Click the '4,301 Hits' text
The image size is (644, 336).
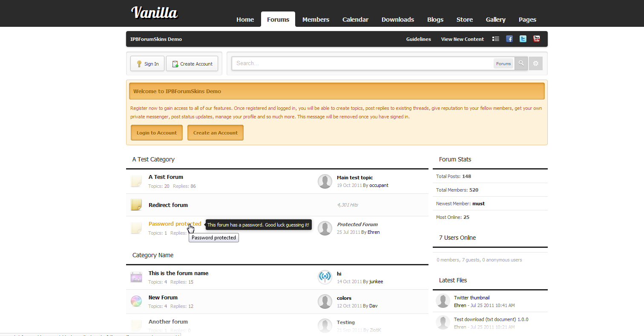348,205
